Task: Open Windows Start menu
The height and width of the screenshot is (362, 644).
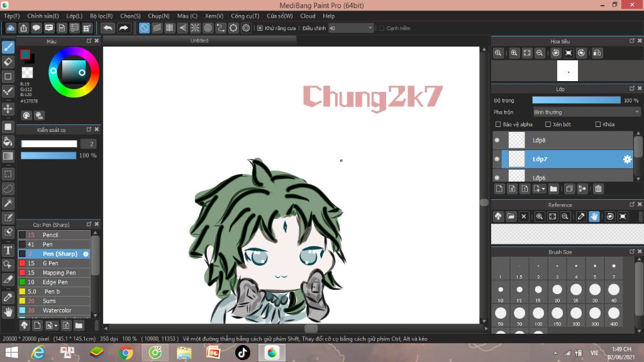Action: point(11,353)
